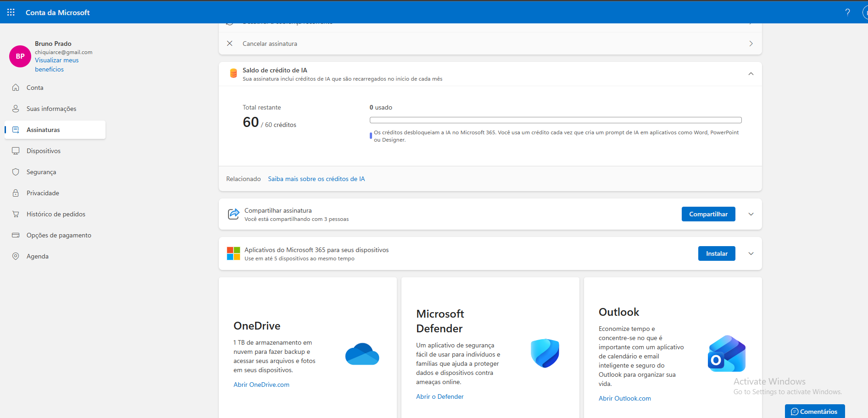
Task: Click the OneDrive card title
Action: [x=257, y=326]
